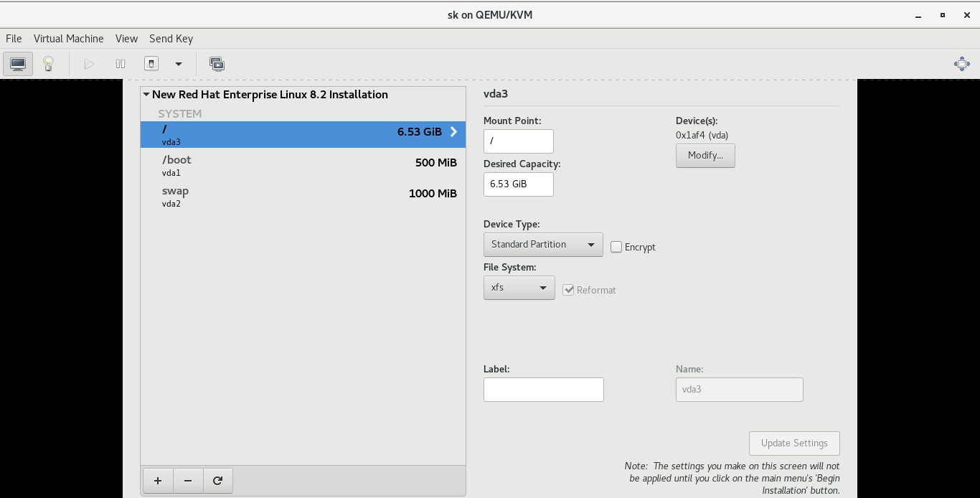Viewport: 980px width, 498px height.
Task: Show the graphical console view
Action: point(18,64)
